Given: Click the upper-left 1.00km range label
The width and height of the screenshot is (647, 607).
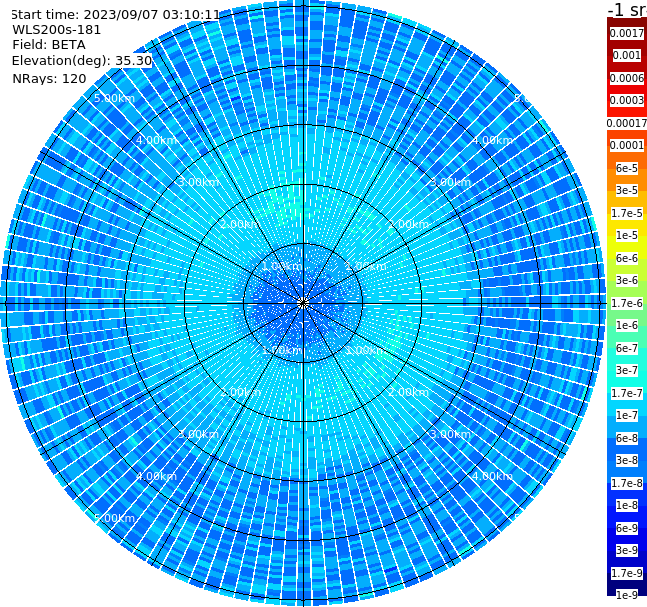Looking at the screenshot, I should pos(282,266).
